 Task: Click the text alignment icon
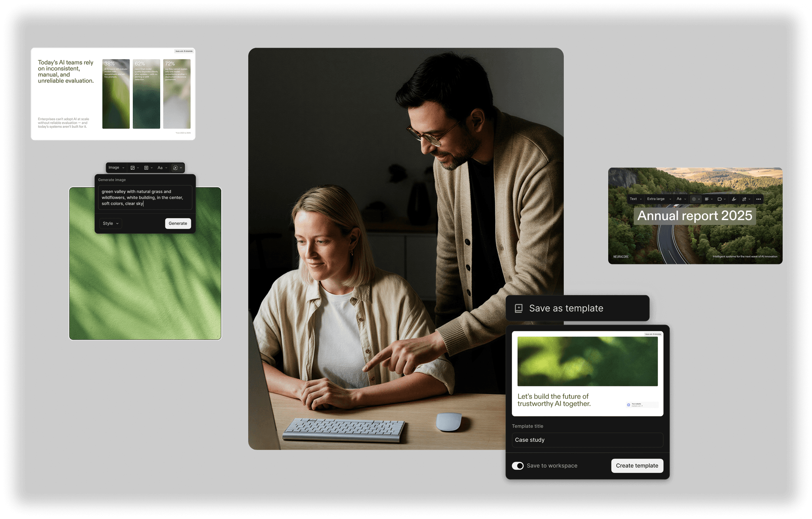[x=707, y=199]
